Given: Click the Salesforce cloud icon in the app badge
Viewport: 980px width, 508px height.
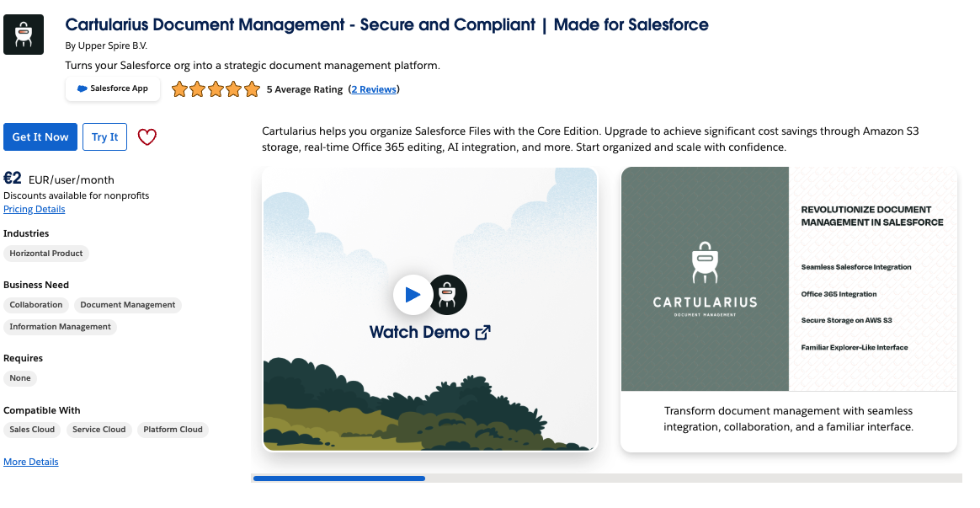Looking at the screenshot, I should [x=82, y=88].
